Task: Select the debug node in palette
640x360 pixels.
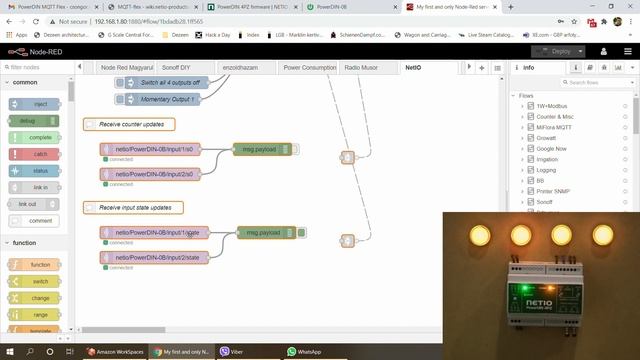Action: pos(33,121)
